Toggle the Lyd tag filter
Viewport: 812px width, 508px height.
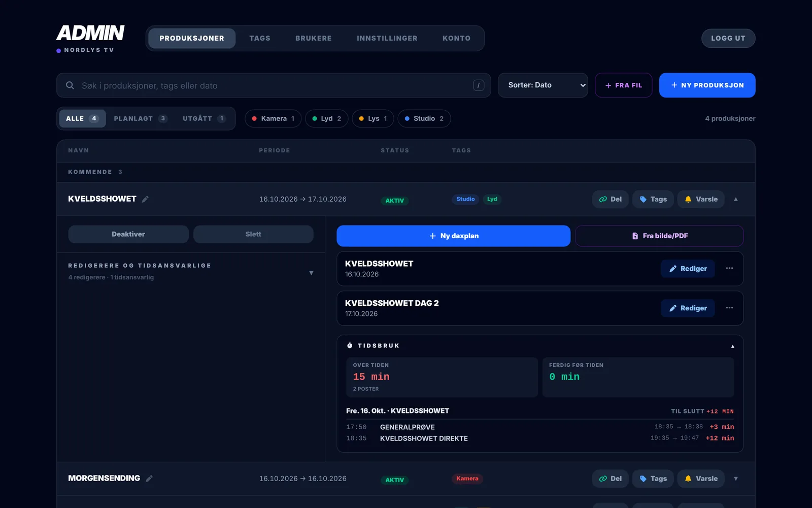[x=326, y=118]
